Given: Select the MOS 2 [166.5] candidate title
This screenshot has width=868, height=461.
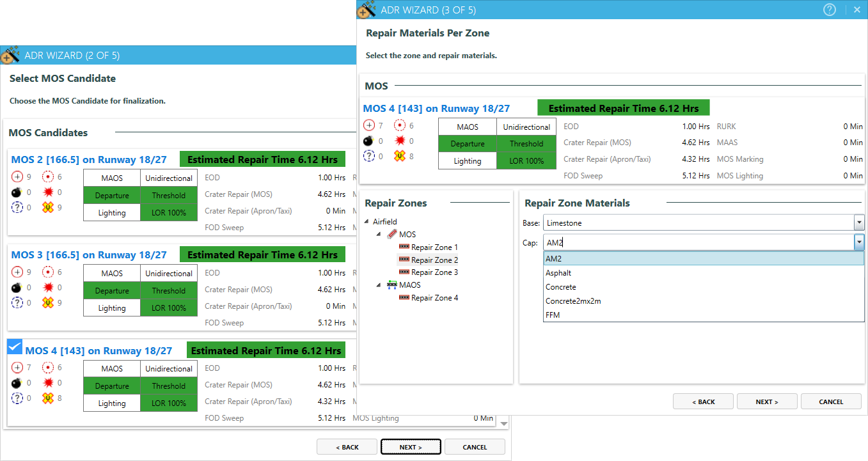Looking at the screenshot, I should click(89, 159).
